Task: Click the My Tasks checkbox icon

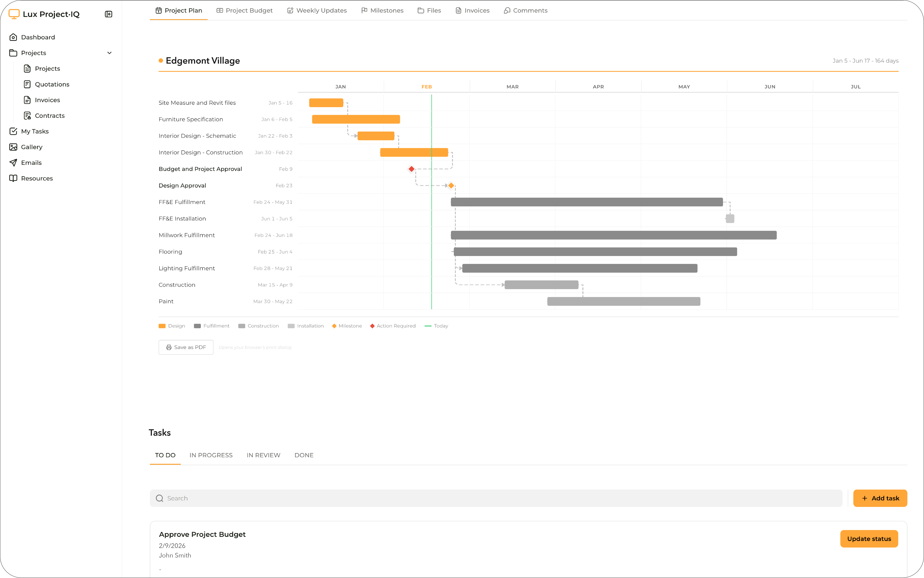Action: 13,131
